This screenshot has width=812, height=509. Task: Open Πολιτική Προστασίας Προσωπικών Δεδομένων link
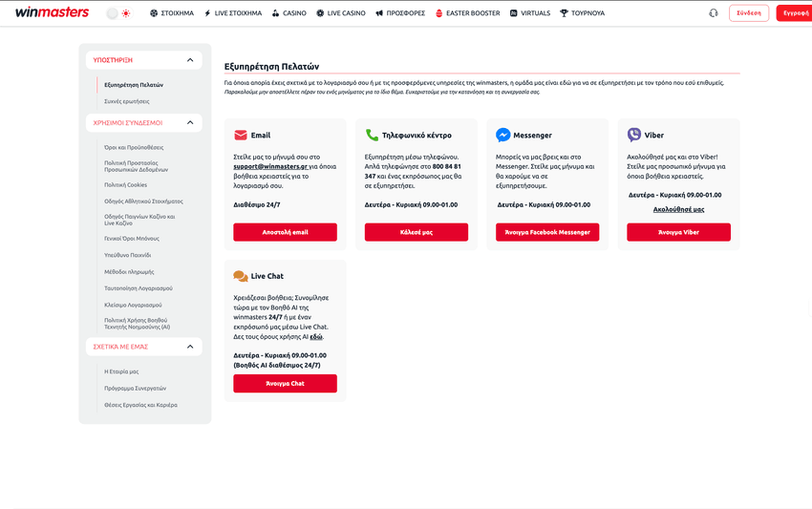[137, 166]
